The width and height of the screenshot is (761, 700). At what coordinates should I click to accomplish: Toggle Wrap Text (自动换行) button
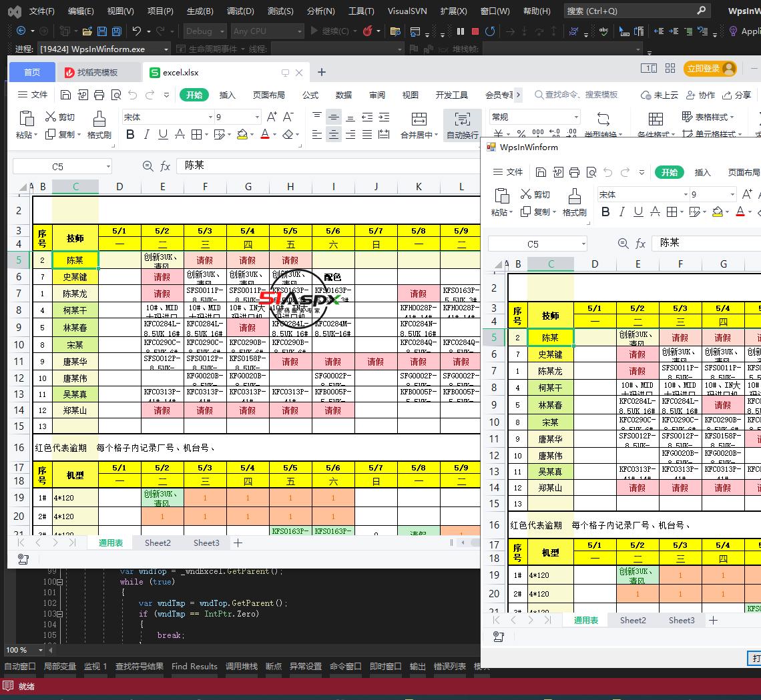point(462,125)
